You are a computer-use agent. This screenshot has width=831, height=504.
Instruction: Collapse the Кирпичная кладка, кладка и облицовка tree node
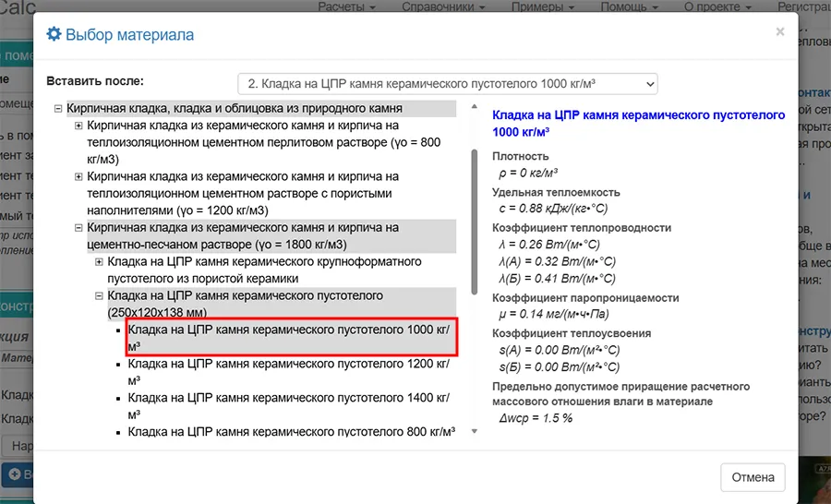pos(58,109)
